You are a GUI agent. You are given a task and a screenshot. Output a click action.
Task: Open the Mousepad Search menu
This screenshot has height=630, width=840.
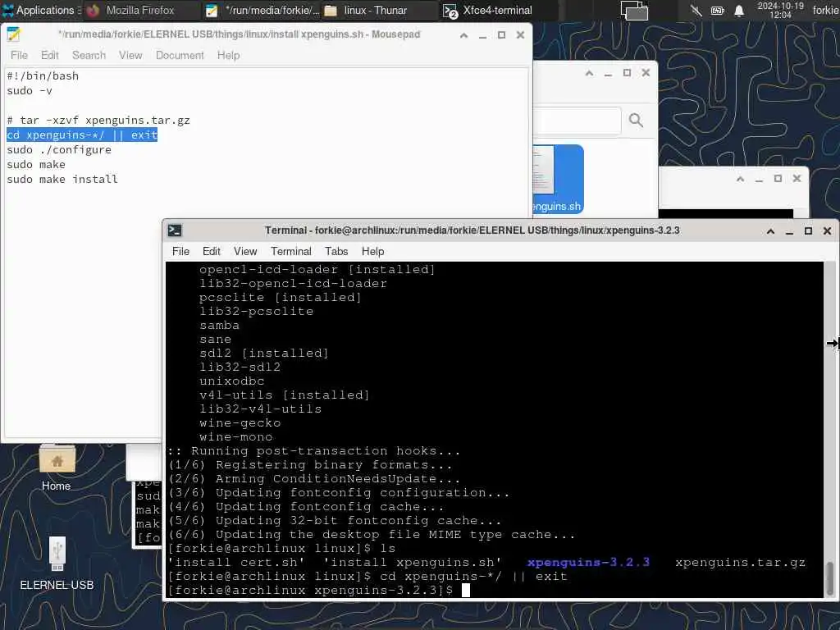tap(89, 55)
